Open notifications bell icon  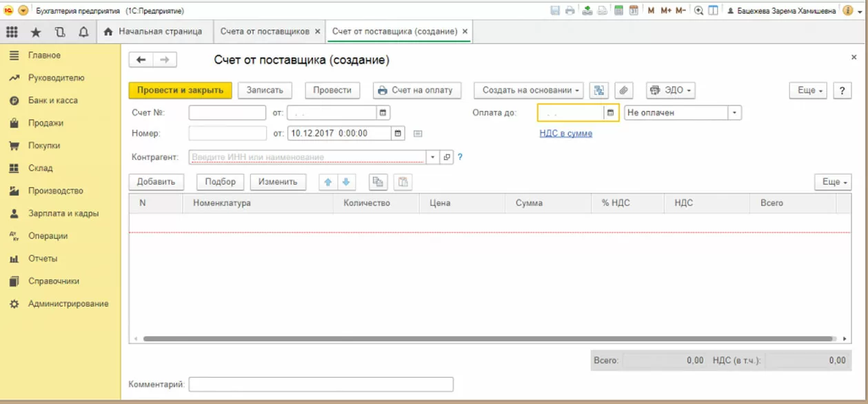(x=83, y=32)
